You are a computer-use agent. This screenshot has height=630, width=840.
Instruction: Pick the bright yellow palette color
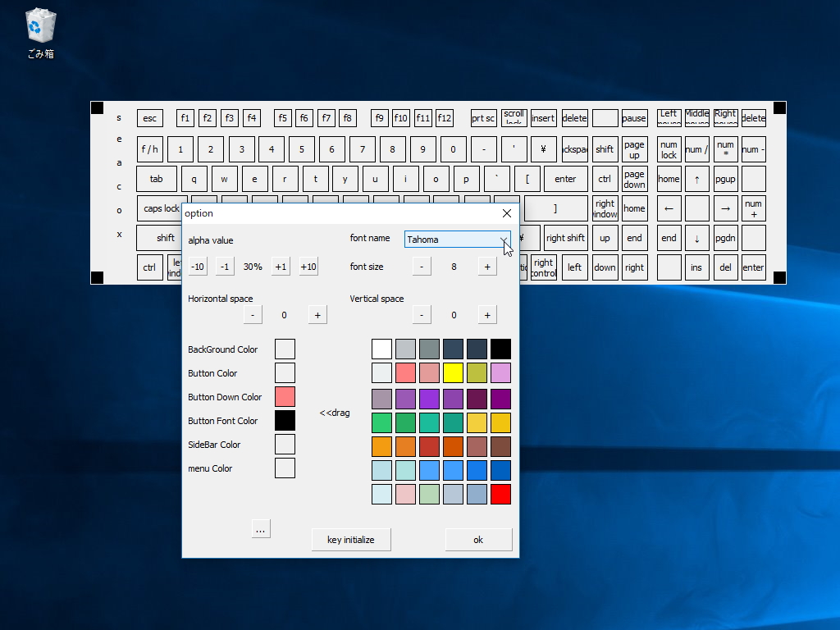click(x=453, y=373)
